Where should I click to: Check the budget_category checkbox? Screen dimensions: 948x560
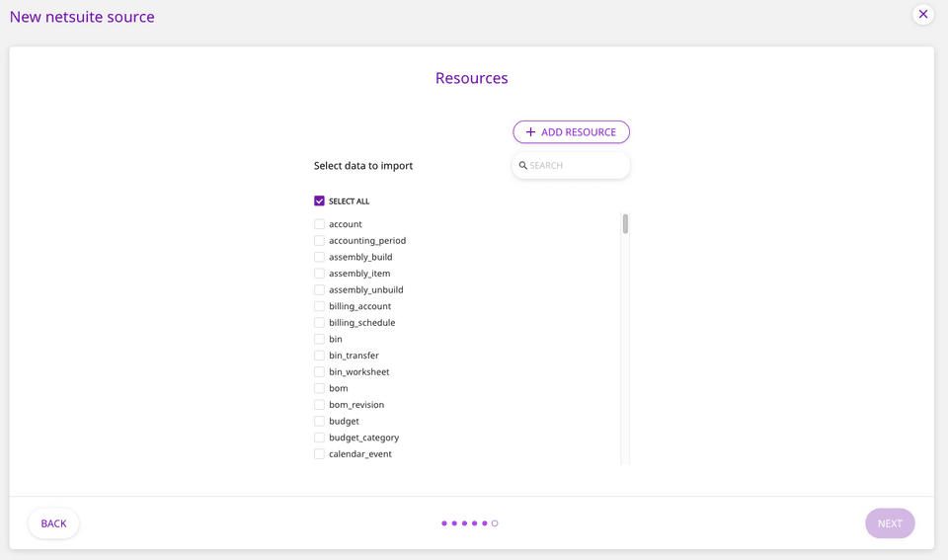point(319,438)
